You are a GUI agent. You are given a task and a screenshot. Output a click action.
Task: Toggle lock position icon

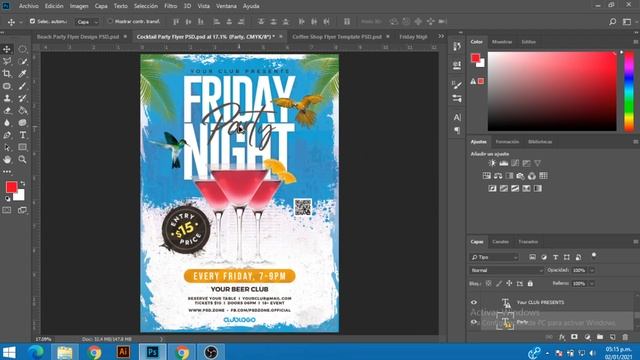tap(509, 283)
